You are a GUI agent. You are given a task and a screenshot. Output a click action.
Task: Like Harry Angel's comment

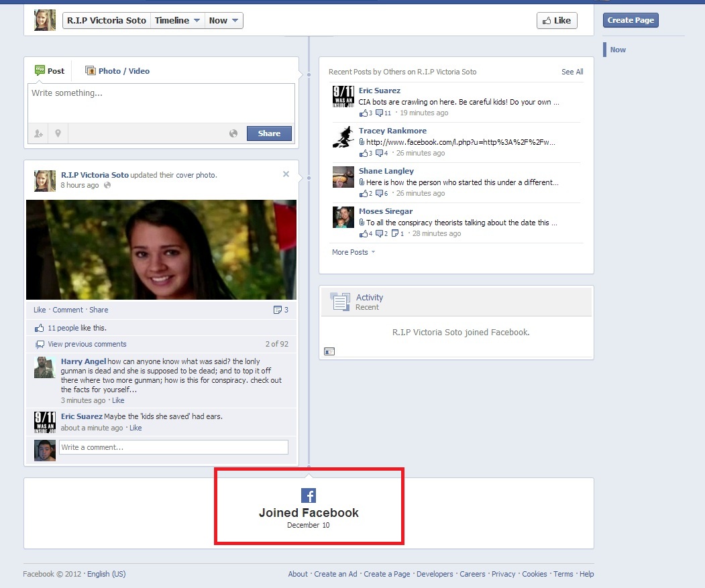[118, 400]
